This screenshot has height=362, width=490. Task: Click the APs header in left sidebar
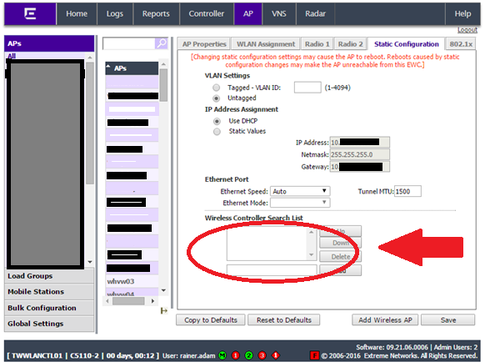coord(49,43)
